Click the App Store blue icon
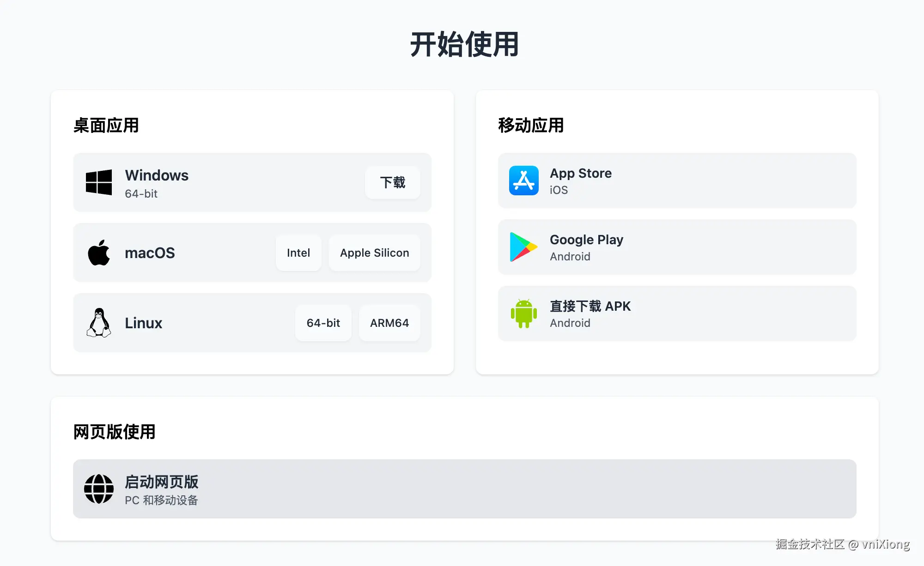The image size is (924, 566). coord(523,181)
